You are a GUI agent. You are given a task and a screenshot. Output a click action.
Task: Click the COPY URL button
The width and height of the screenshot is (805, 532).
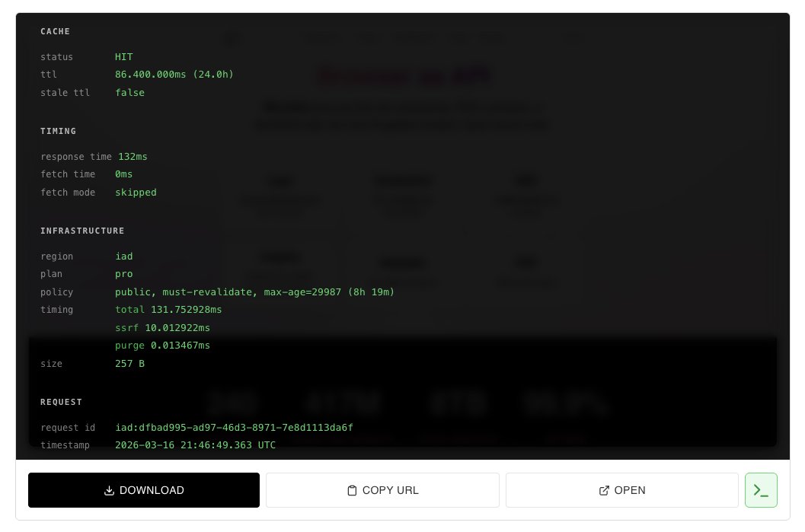pyautogui.click(x=382, y=490)
